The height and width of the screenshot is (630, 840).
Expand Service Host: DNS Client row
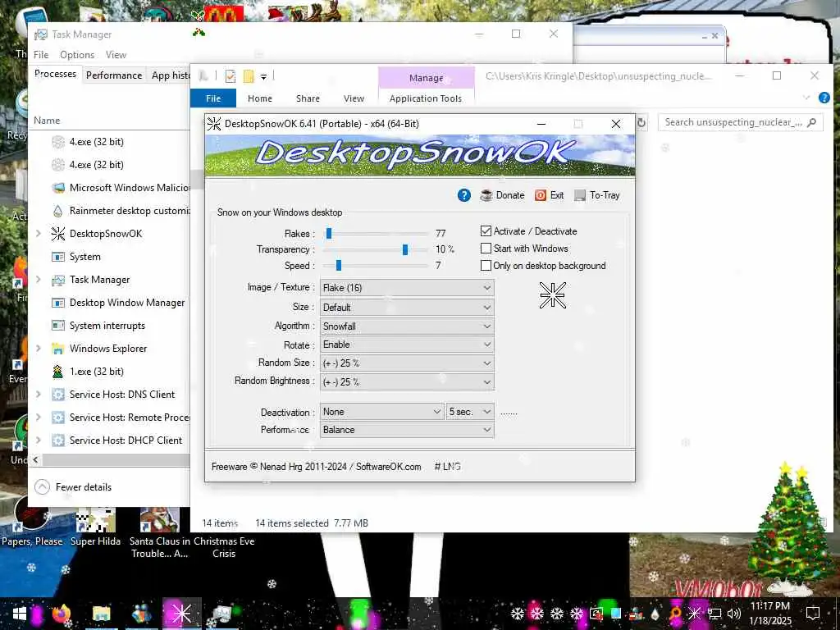tap(39, 395)
